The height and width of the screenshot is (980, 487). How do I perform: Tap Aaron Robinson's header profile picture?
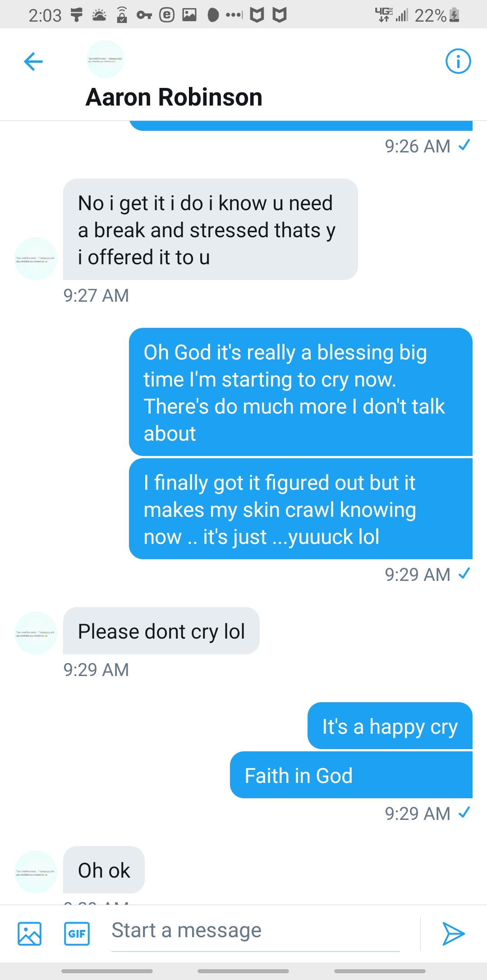click(105, 59)
